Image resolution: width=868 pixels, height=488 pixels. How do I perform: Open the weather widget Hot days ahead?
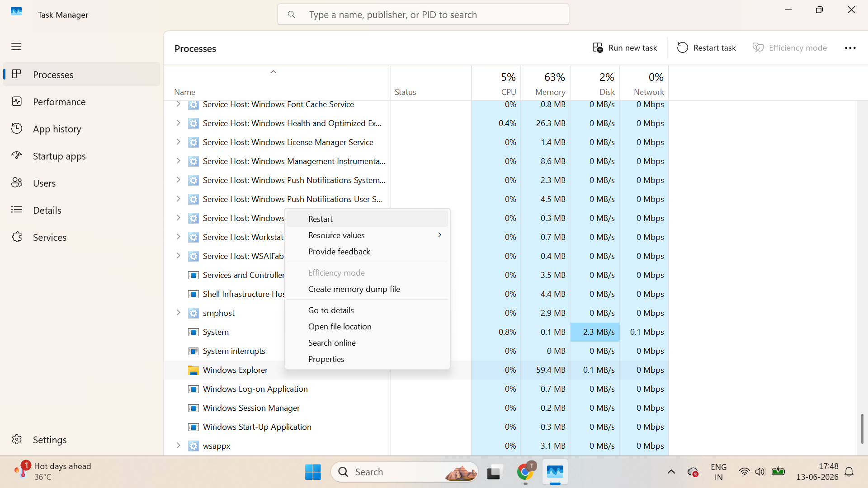pyautogui.click(x=52, y=472)
